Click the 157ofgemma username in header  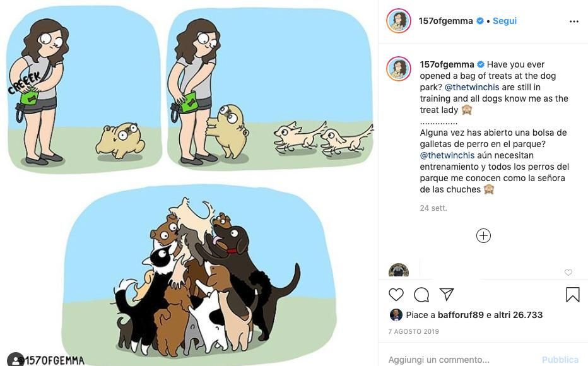[x=445, y=21]
